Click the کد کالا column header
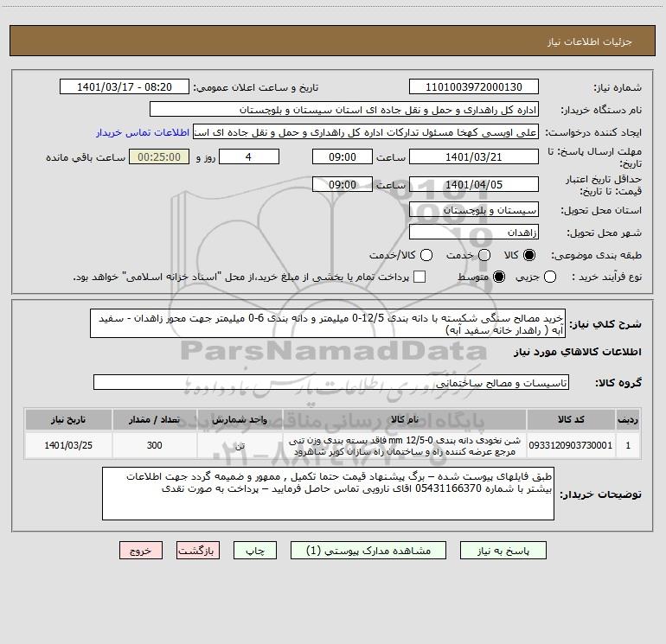This screenshot has height=644, width=666. click(x=571, y=420)
